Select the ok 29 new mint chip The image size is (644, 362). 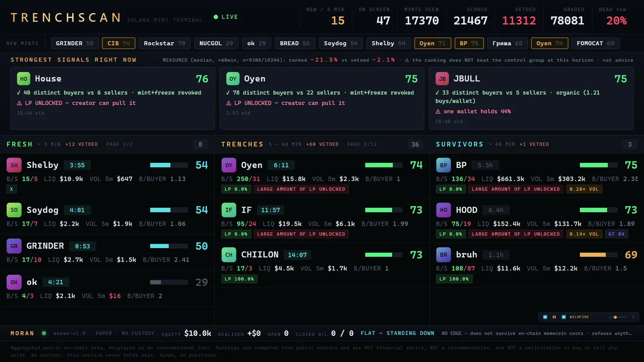click(x=257, y=43)
